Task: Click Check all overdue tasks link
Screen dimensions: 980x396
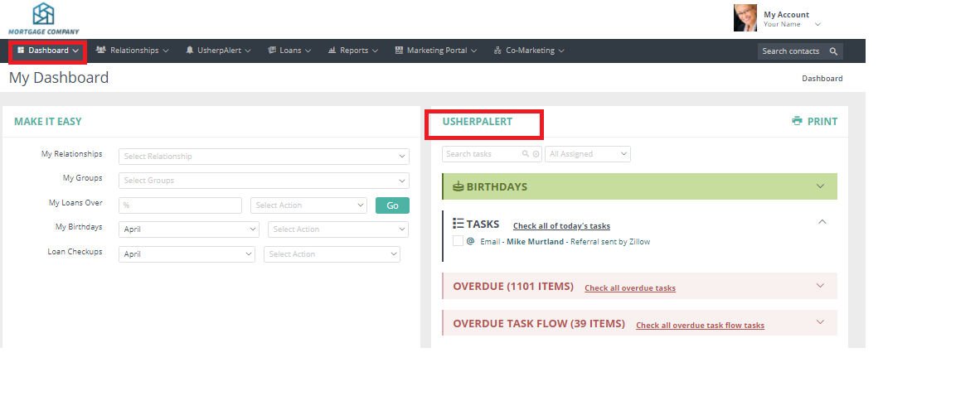Action: pos(629,288)
